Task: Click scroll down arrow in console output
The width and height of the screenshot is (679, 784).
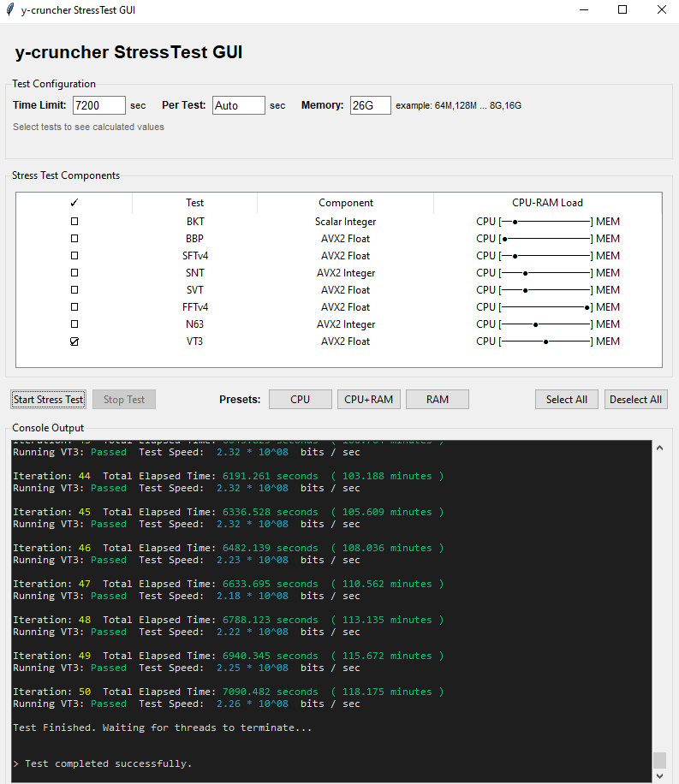Action: pyautogui.click(x=659, y=776)
